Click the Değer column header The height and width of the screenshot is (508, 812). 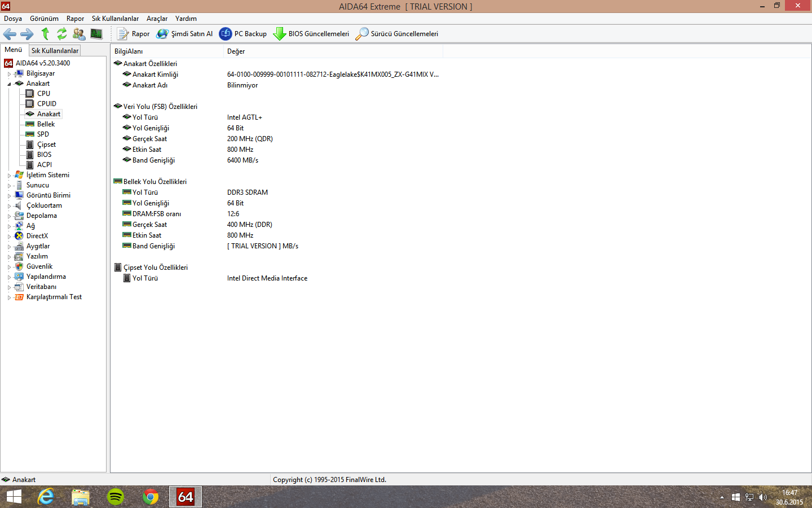click(x=333, y=51)
